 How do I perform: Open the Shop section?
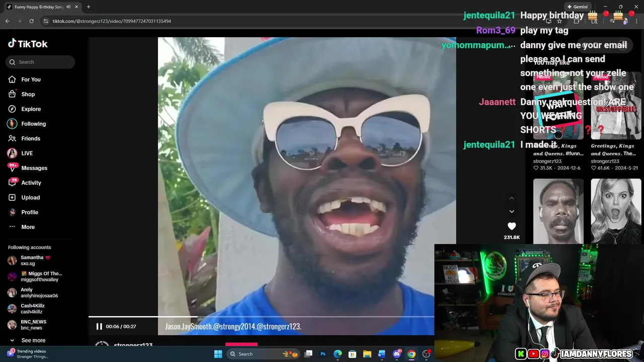tap(28, 94)
